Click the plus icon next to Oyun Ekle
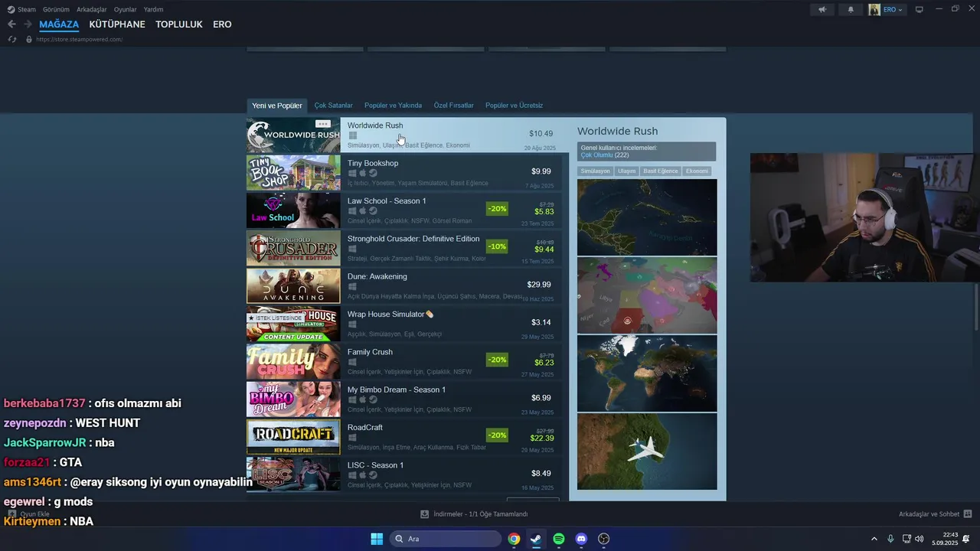The height and width of the screenshot is (551, 980). [x=11, y=514]
